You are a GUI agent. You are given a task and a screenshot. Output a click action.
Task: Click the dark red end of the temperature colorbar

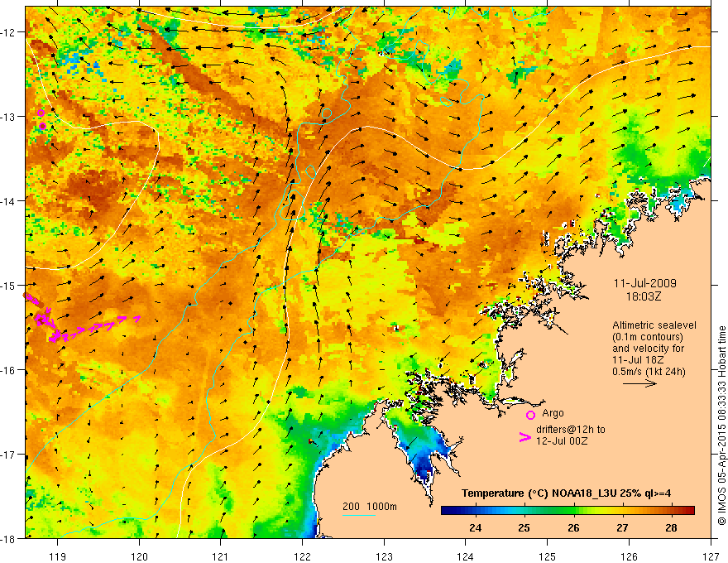[690, 511]
